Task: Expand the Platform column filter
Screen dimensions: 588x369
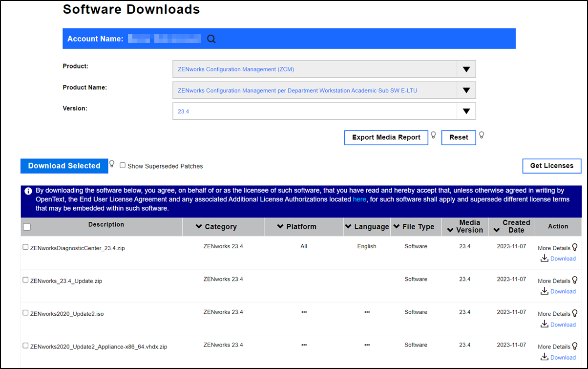Action: (280, 226)
